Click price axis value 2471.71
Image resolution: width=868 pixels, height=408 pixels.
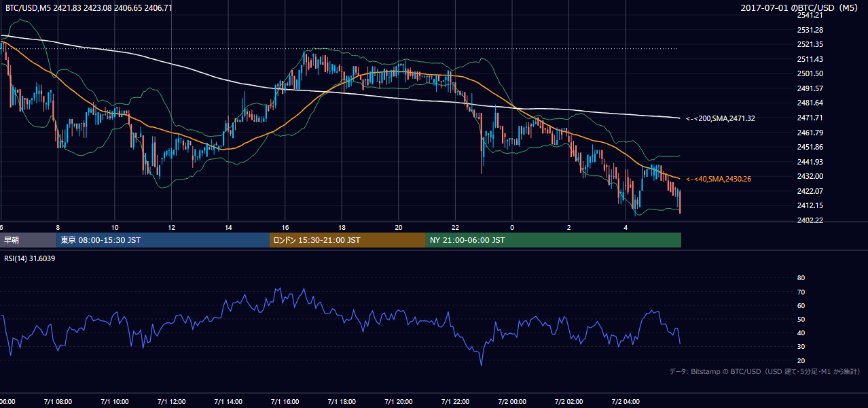pos(810,118)
